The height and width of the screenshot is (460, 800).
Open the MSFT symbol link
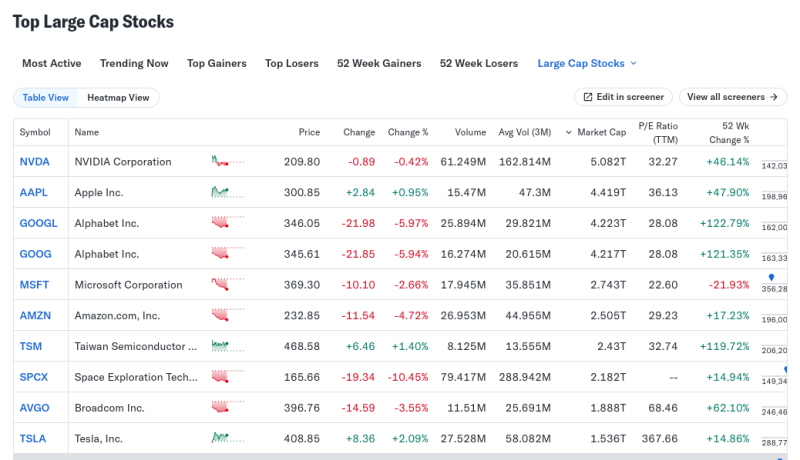click(34, 285)
